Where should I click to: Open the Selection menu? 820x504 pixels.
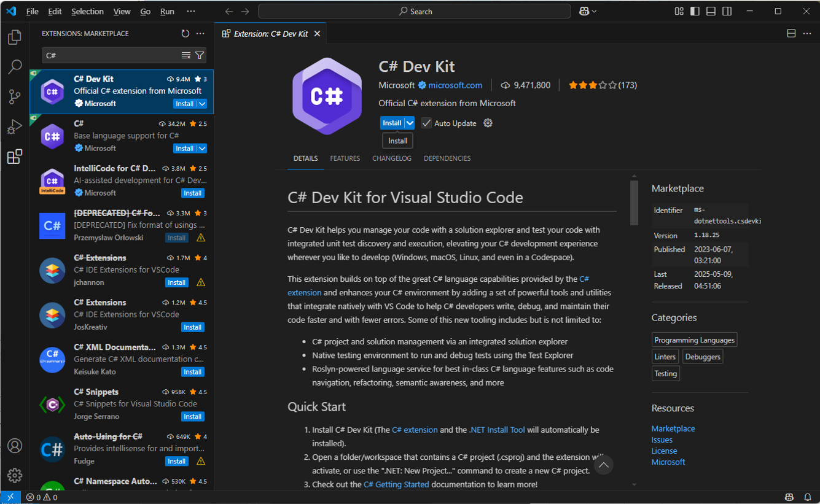click(x=87, y=11)
